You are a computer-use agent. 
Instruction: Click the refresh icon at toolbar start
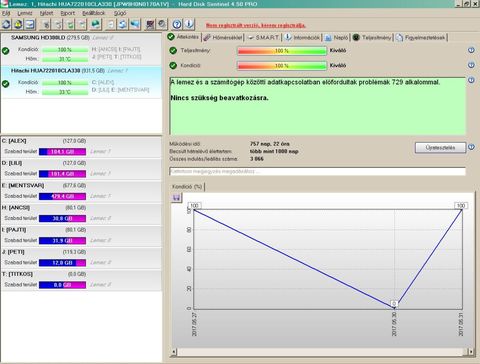pyautogui.click(x=7, y=24)
